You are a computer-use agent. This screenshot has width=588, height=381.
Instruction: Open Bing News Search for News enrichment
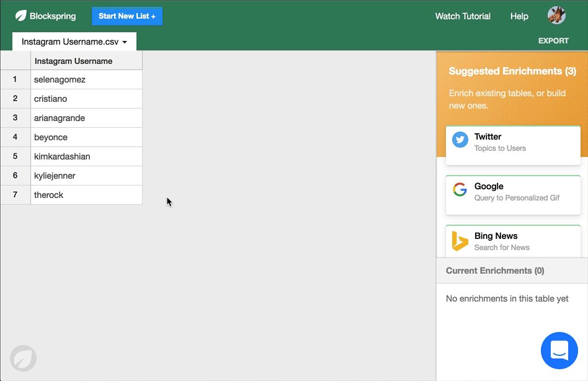513,241
